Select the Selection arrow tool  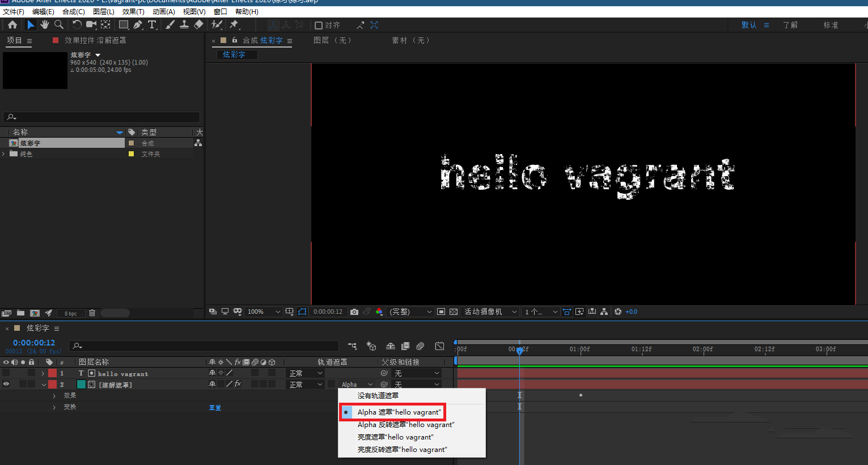pyautogui.click(x=31, y=25)
